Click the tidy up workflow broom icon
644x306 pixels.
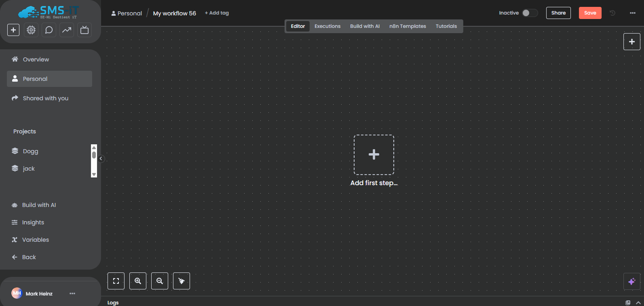point(182,281)
